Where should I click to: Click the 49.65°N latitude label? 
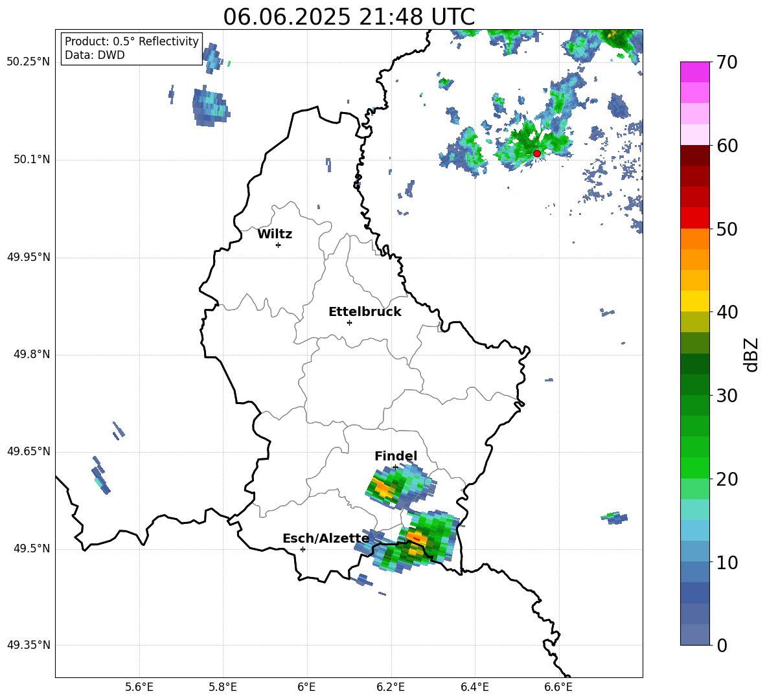tap(29, 451)
